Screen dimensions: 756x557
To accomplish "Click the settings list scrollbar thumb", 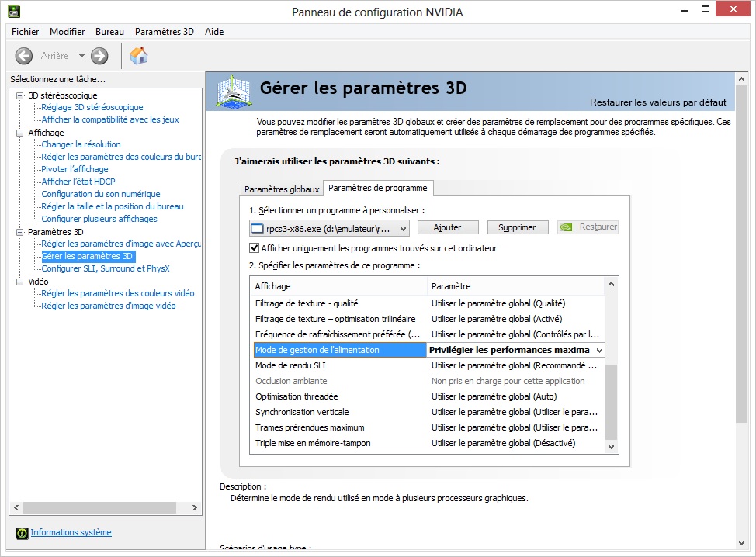I will click(612, 402).
